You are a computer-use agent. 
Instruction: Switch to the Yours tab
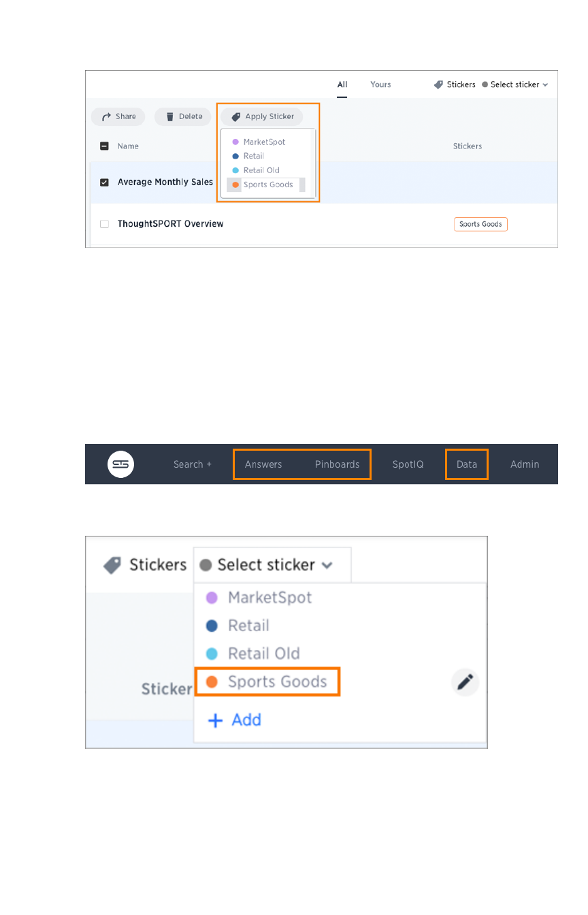tap(380, 84)
